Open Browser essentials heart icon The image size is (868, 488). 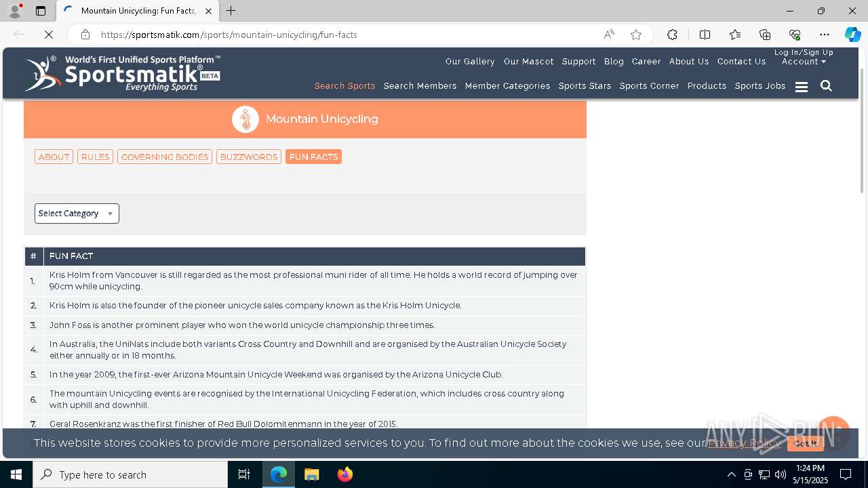coord(795,35)
